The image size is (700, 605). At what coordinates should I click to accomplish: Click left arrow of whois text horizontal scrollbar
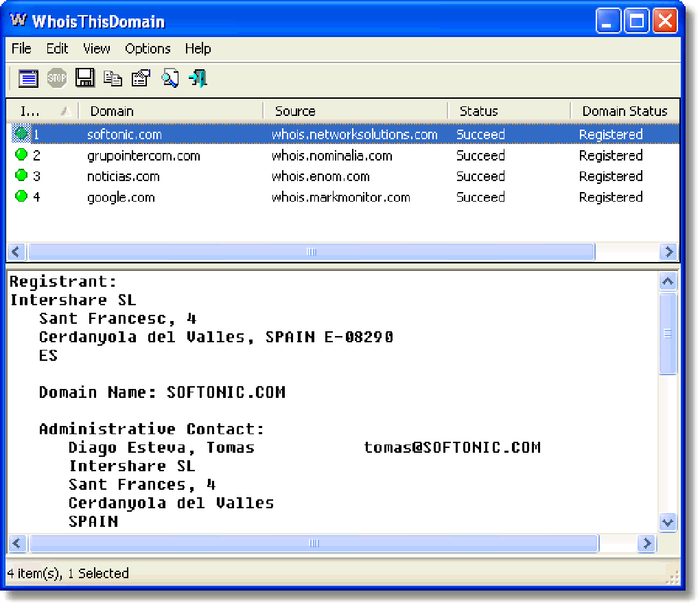(17, 543)
